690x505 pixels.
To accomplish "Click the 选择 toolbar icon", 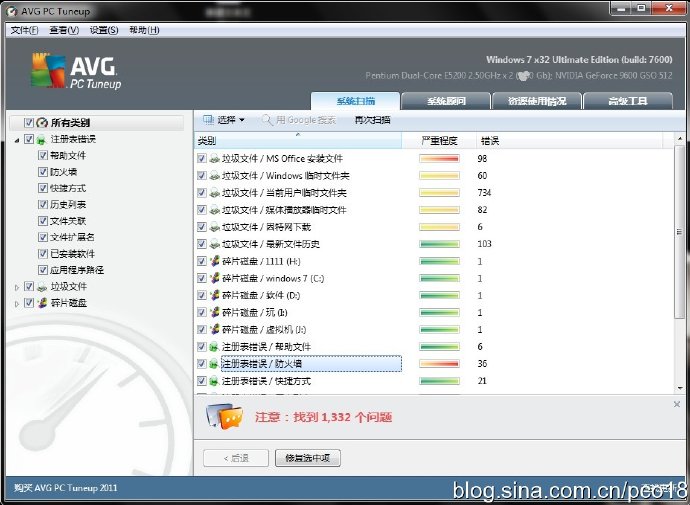I will pos(208,120).
